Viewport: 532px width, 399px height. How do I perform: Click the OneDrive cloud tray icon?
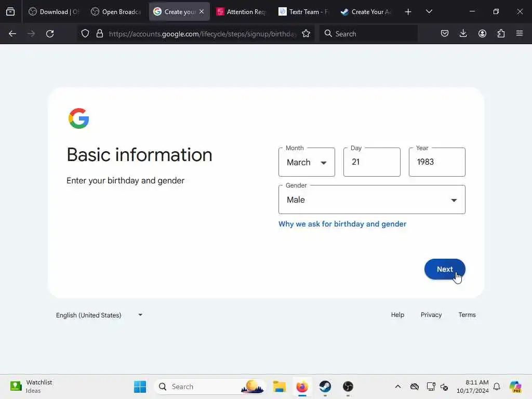tap(414, 387)
